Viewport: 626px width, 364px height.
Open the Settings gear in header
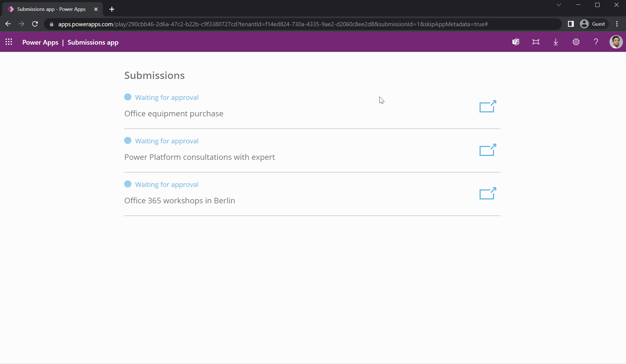point(576,42)
